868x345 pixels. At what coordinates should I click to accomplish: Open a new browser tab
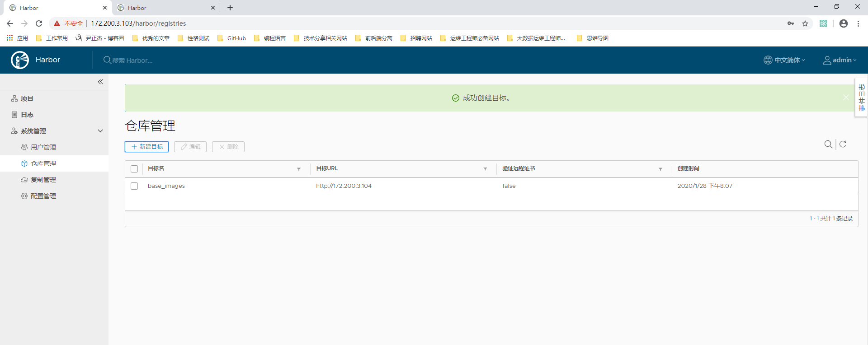pos(230,8)
